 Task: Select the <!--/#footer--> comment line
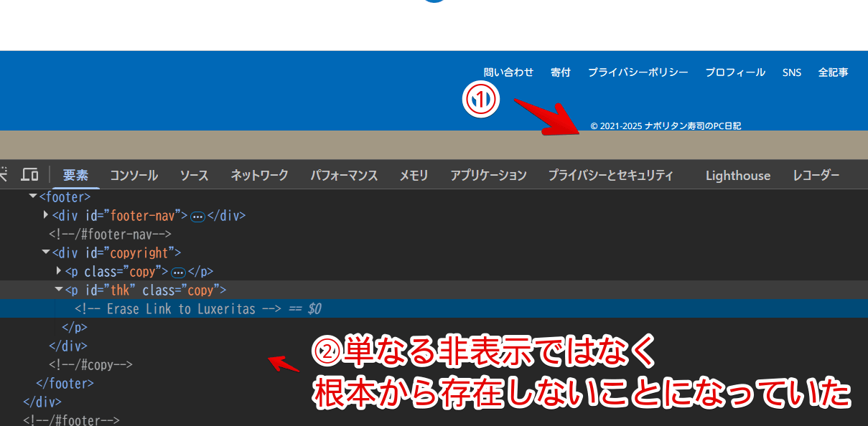(x=71, y=420)
